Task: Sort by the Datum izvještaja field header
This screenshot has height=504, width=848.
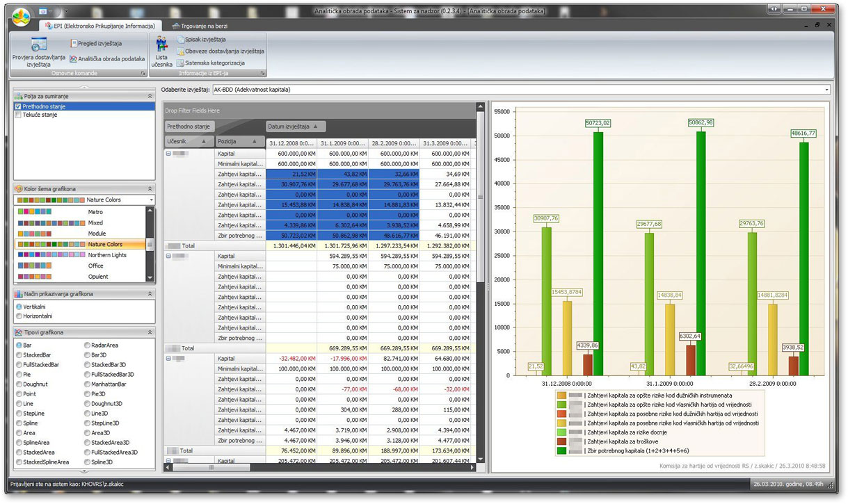Action: (x=296, y=127)
